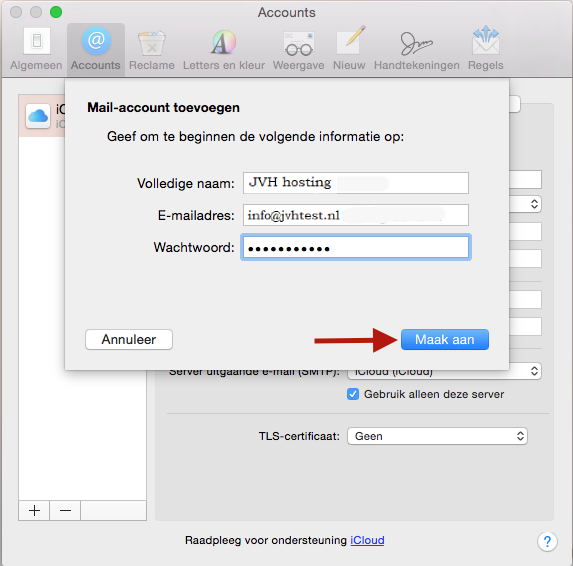
Task: Open the TLS-certificaat dropdown
Action: pos(437,436)
